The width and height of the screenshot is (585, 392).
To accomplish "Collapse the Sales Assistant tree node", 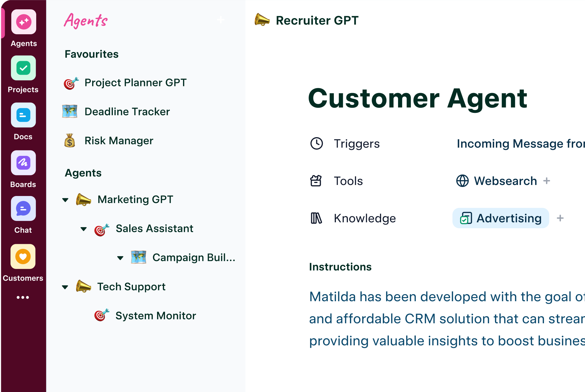I will (x=84, y=229).
